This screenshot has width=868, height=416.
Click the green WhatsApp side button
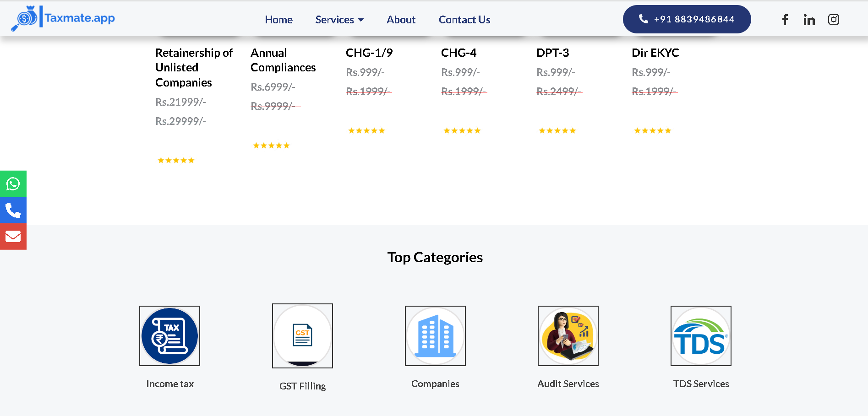(x=13, y=184)
